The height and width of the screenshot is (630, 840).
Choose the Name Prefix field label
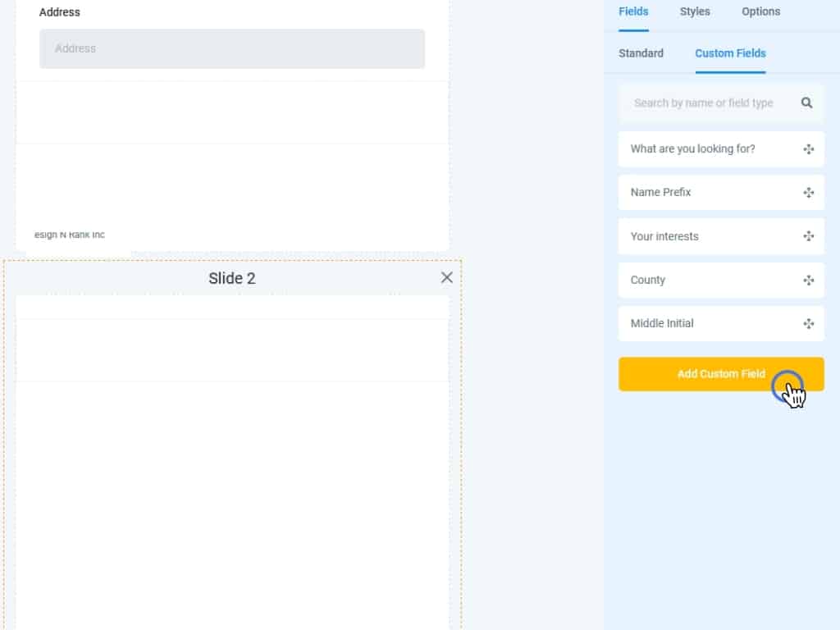660,193
